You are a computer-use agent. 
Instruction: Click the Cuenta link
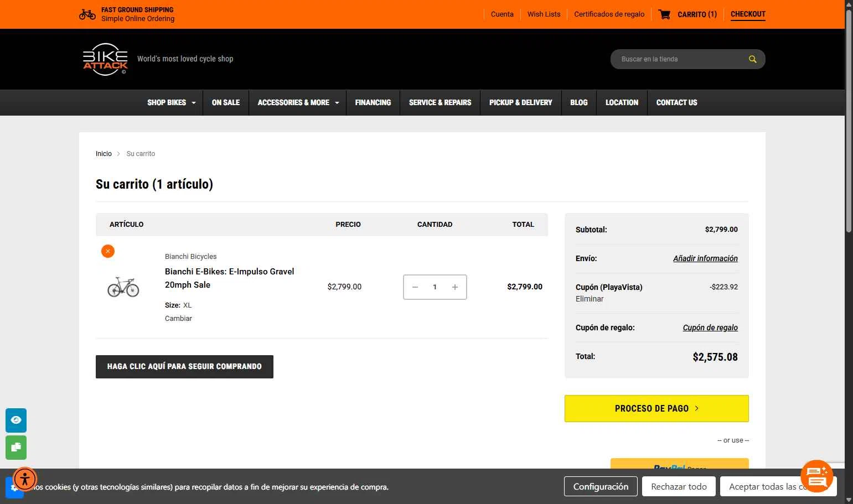coord(502,14)
